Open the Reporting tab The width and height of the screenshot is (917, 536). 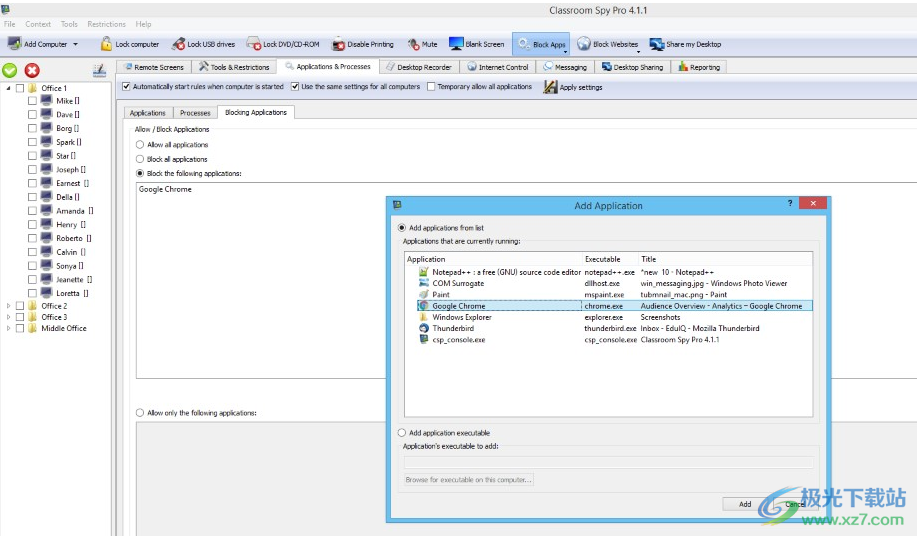pyautogui.click(x=699, y=67)
